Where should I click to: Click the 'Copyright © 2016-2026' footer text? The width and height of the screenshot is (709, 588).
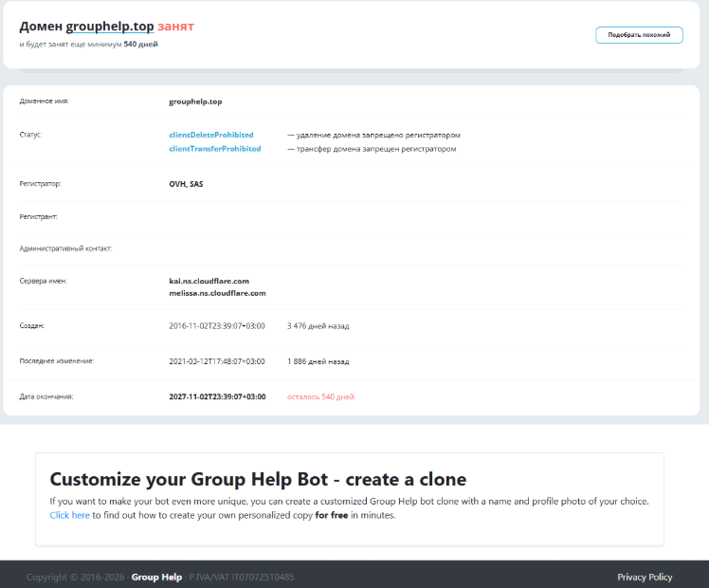pyautogui.click(x=75, y=578)
